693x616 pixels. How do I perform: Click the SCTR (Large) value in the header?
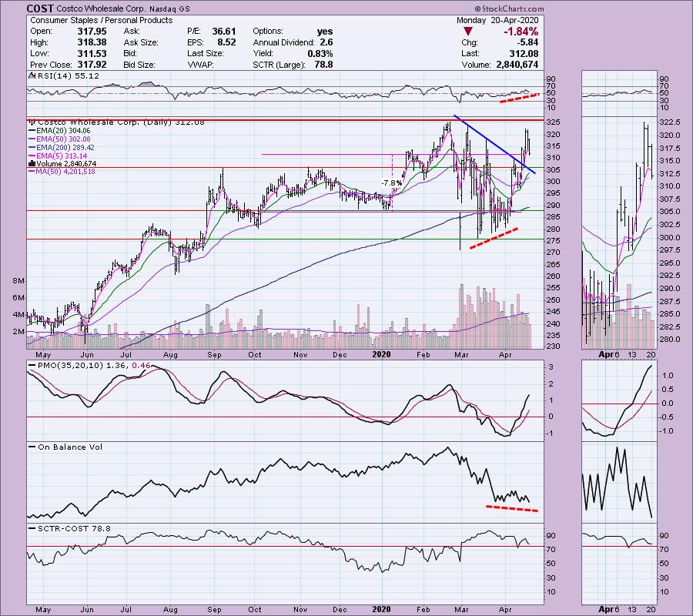(x=325, y=65)
